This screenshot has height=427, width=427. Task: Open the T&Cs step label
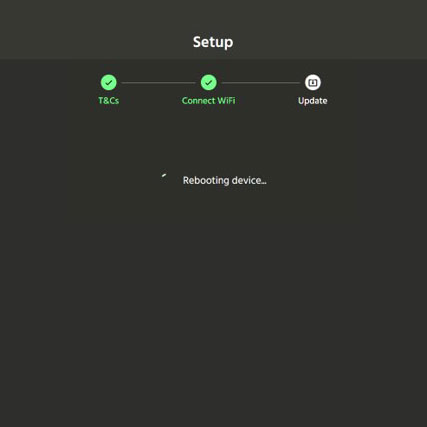click(x=109, y=101)
